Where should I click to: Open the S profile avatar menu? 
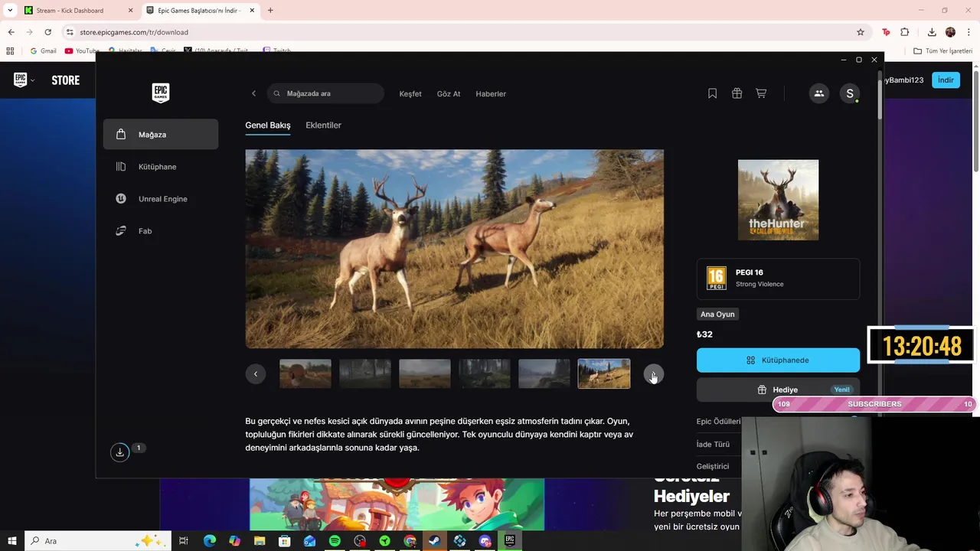pyautogui.click(x=850, y=93)
